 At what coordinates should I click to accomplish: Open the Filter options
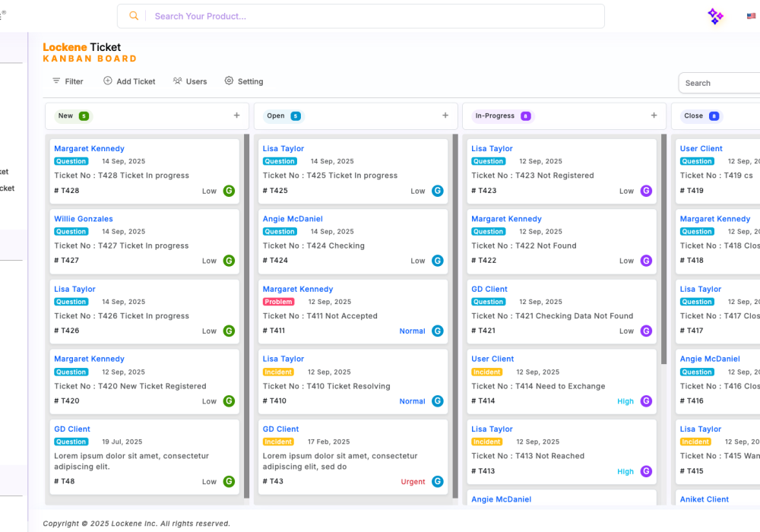68,81
